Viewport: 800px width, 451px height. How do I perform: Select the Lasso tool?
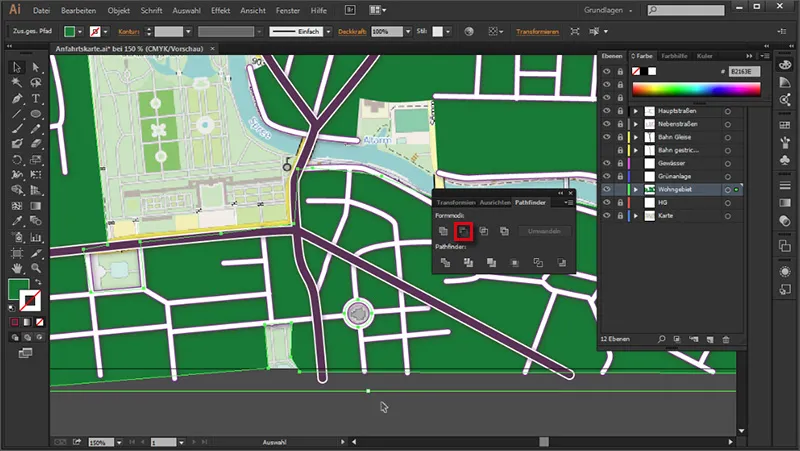pos(35,83)
